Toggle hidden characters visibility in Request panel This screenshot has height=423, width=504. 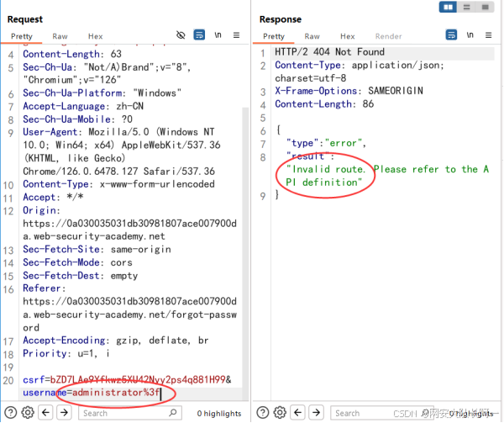tap(181, 35)
